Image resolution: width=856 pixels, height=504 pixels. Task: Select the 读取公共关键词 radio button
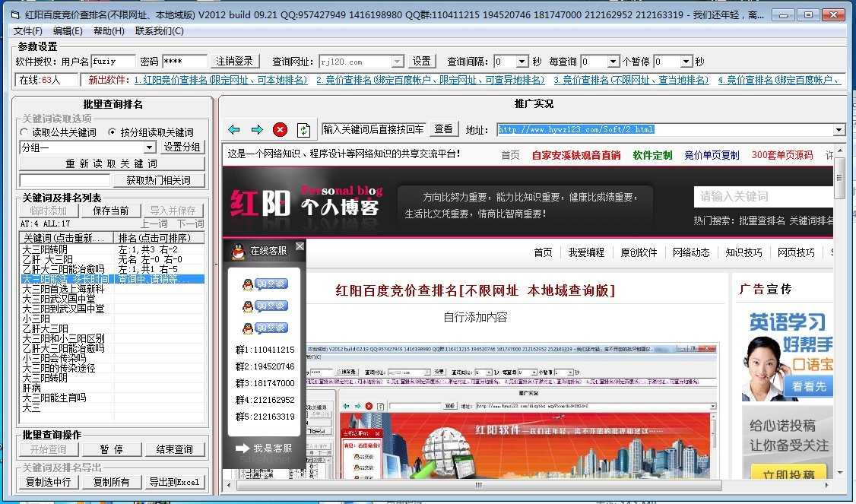24,132
